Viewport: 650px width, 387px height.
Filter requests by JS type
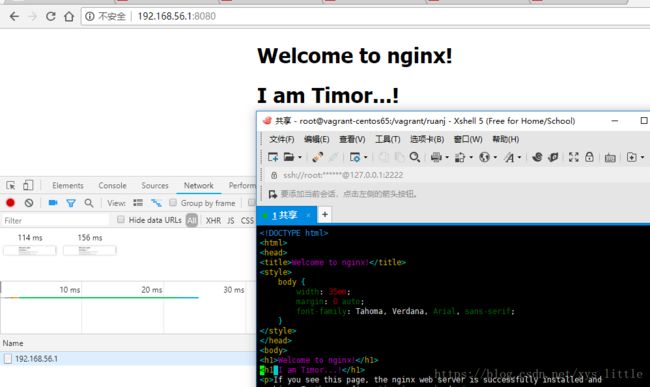231,220
